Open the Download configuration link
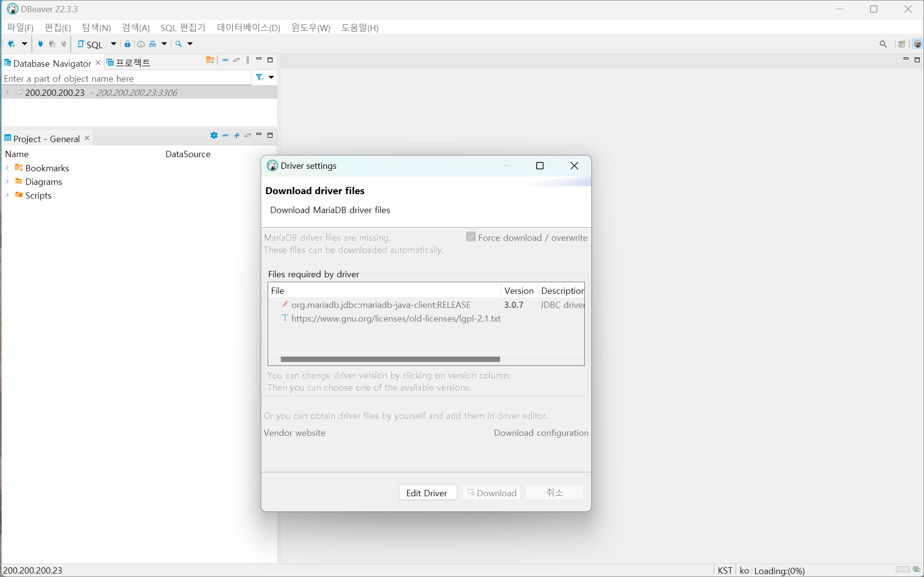924x577 pixels. [541, 433]
